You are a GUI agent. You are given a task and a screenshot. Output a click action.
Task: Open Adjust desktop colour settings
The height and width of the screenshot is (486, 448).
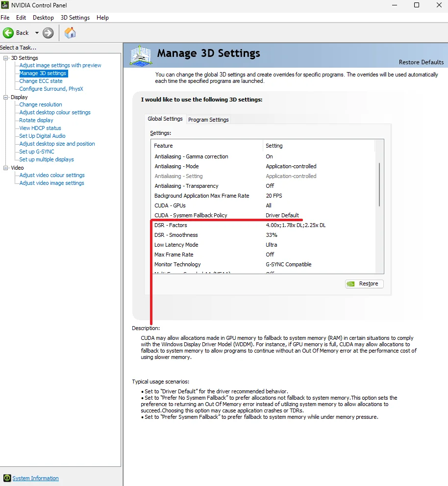[55, 112]
